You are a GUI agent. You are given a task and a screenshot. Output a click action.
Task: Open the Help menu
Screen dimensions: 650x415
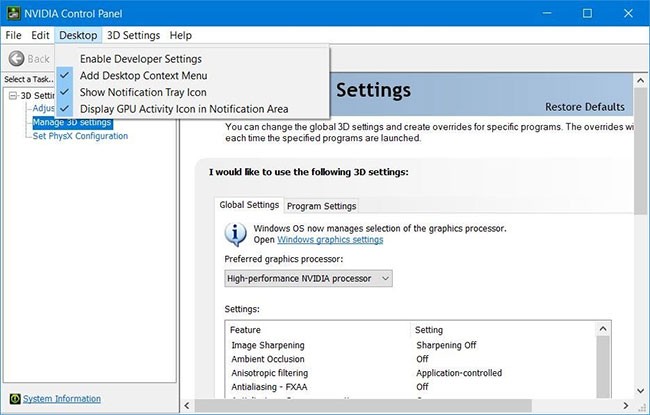click(181, 35)
